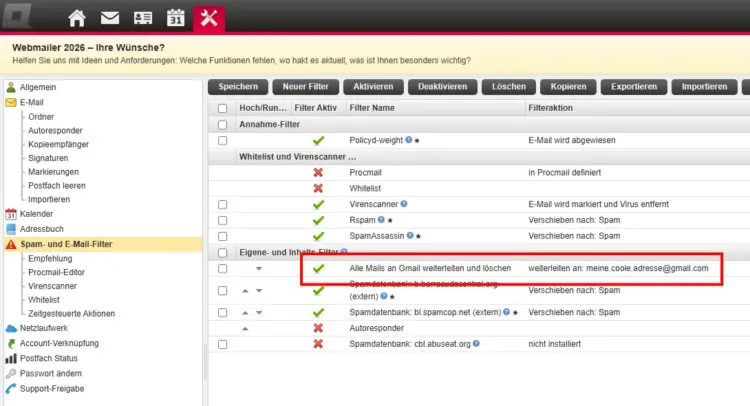Image resolution: width=750 pixels, height=406 pixels.
Task: Check the Annahme-Filter group checkbox
Action: pyautogui.click(x=222, y=125)
